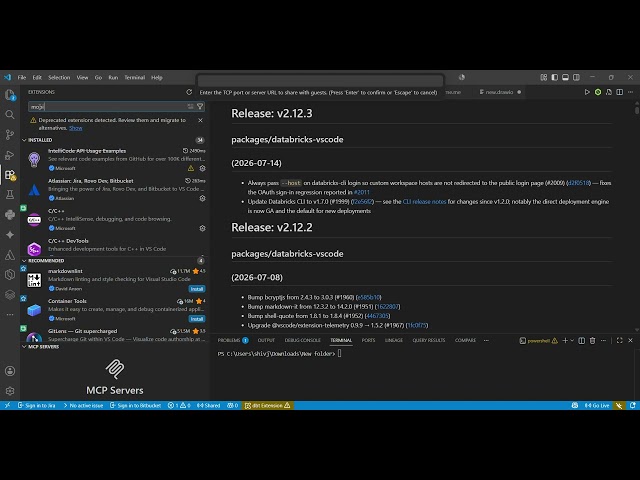This screenshot has height=480, width=640.
Task: Open manage gear for IntelliCode API Usage Examples
Action: pyautogui.click(x=202, y=168)
